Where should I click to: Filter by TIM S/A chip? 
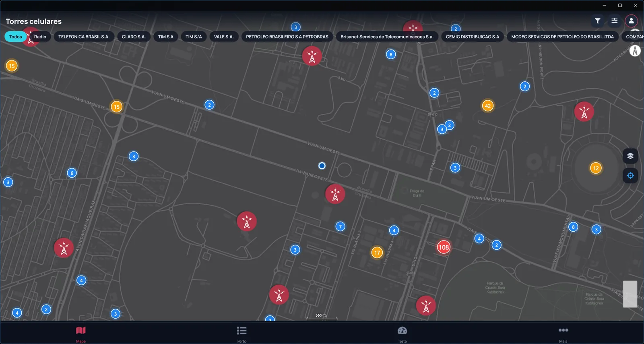[194, 37]
